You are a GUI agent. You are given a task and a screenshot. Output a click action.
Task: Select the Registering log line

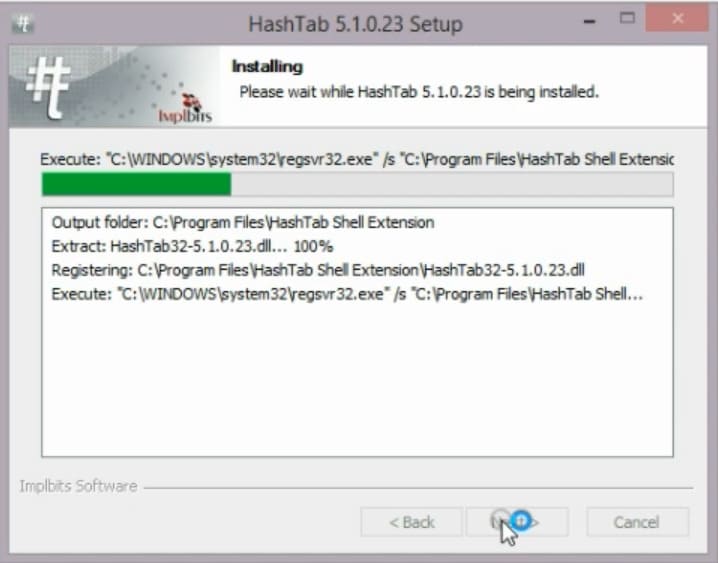[x=318, y=270]
